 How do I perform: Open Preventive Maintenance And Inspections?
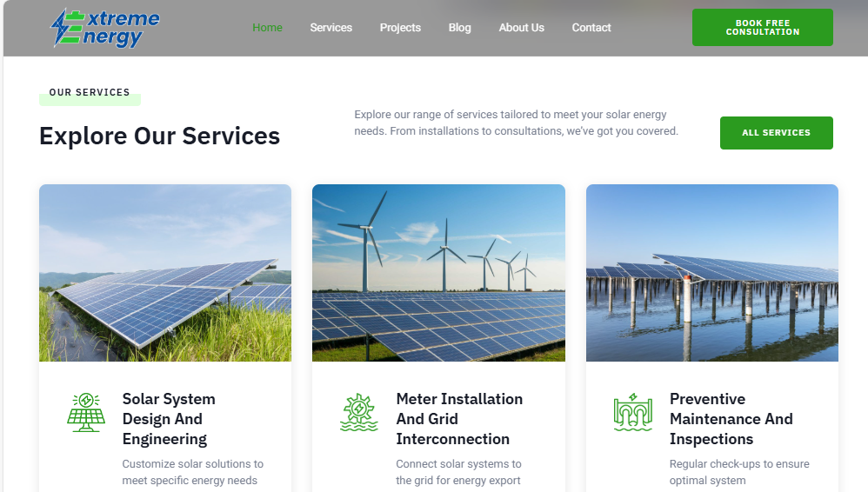pos(731,419)
